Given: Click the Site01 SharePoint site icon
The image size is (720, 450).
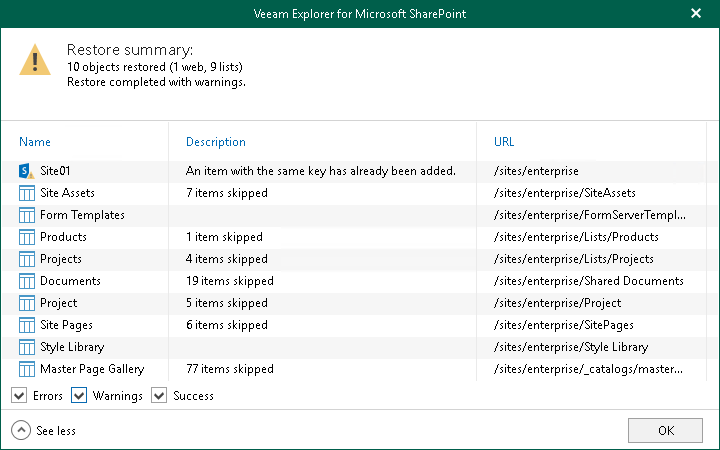Looking at the screenshot, I should (x=27, y=171).
